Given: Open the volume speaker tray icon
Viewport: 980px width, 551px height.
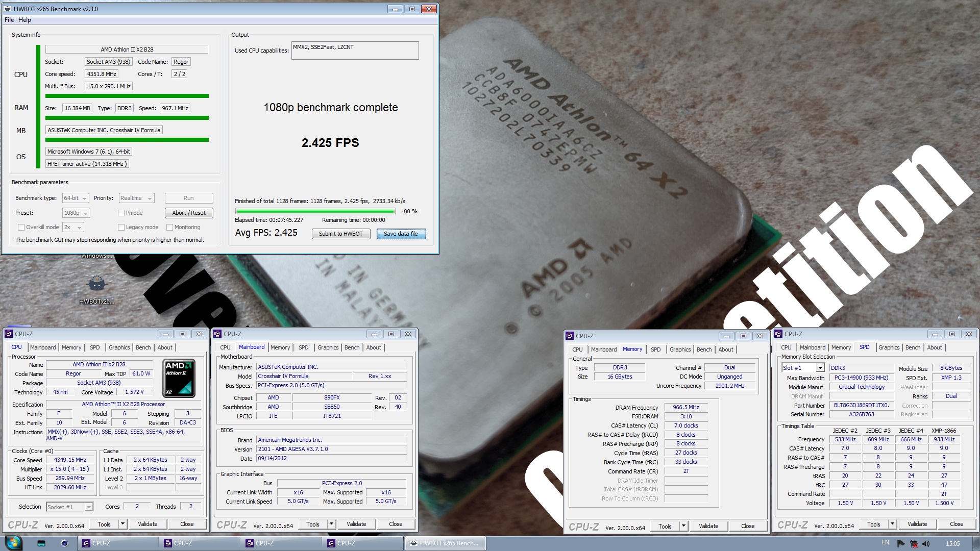Looking at the screenshot, I should pos(926,543).
